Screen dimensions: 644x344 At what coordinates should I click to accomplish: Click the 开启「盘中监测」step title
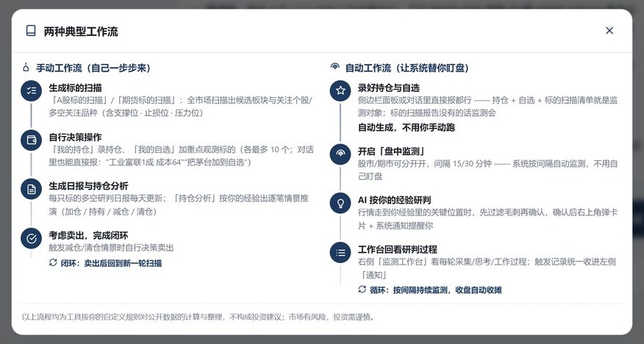[392, 151]
